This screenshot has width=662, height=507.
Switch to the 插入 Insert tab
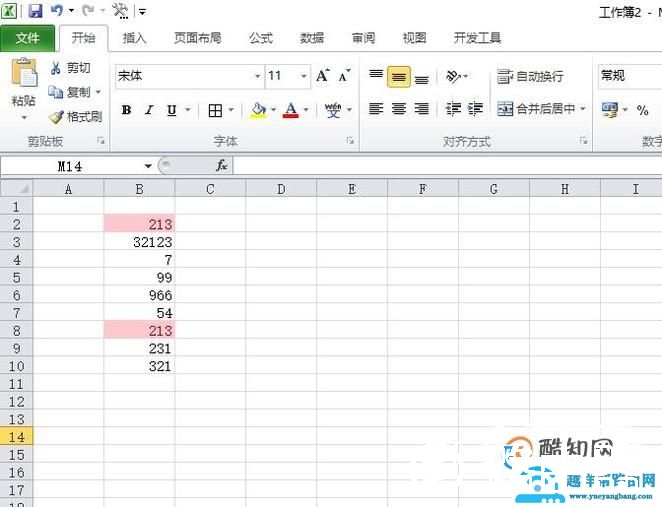(134, 38)
